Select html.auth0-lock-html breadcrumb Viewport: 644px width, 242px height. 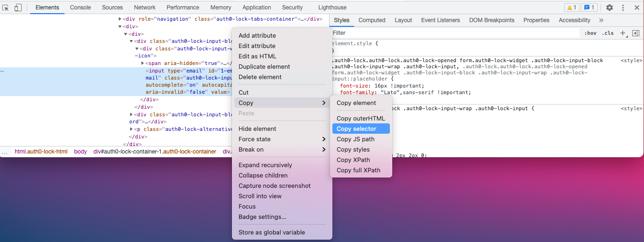[x=41, y=152]
